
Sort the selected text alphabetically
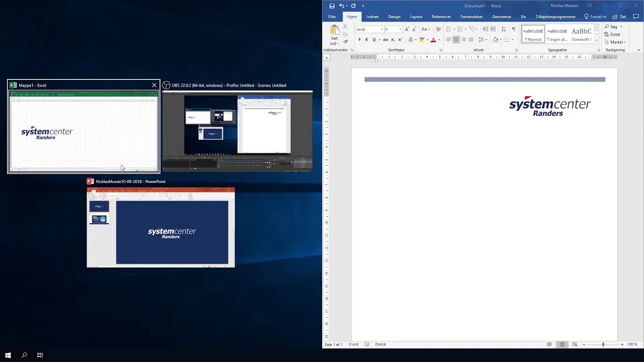tap(504, 29)
